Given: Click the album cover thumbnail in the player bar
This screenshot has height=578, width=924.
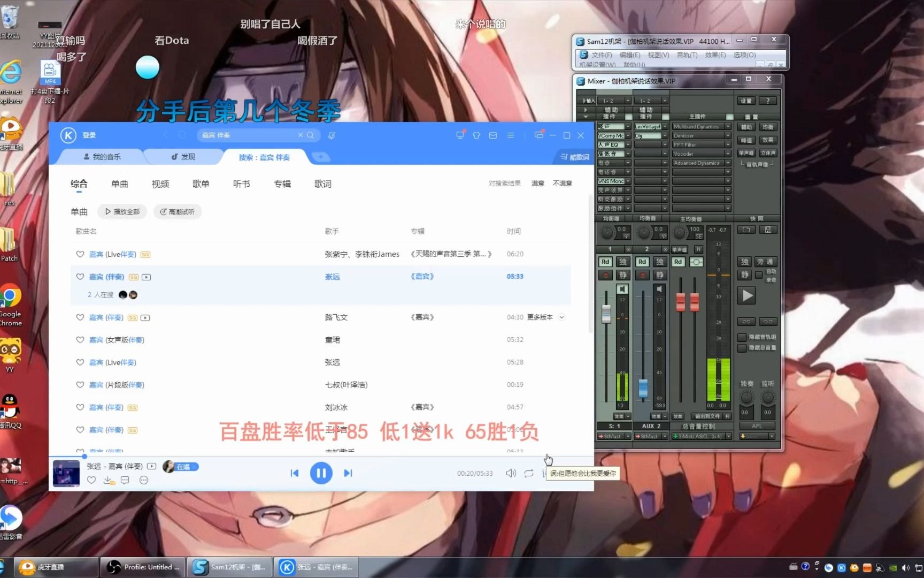Looking at the screenshot, I should pyautogui.click(x=66, y=474).
